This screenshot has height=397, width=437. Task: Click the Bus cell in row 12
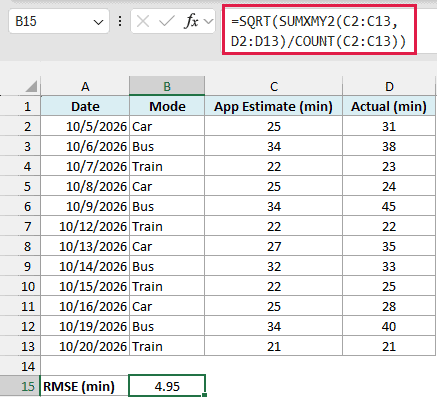tap(167, 326)
